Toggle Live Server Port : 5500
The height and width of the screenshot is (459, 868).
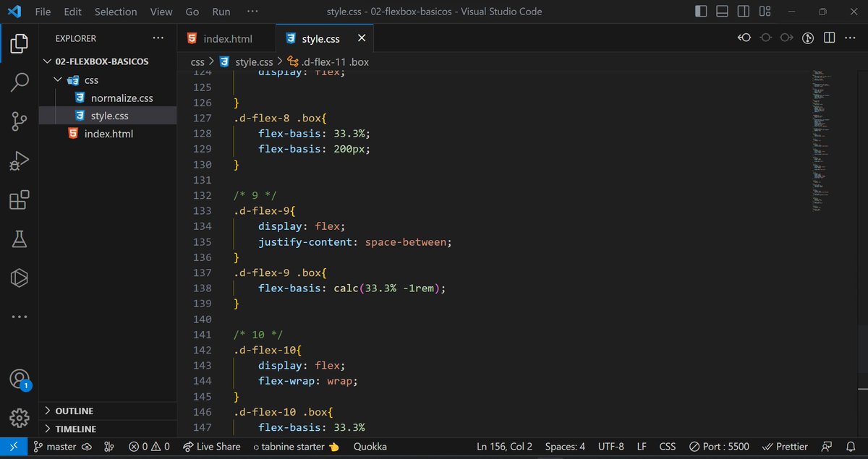[718, 447]
